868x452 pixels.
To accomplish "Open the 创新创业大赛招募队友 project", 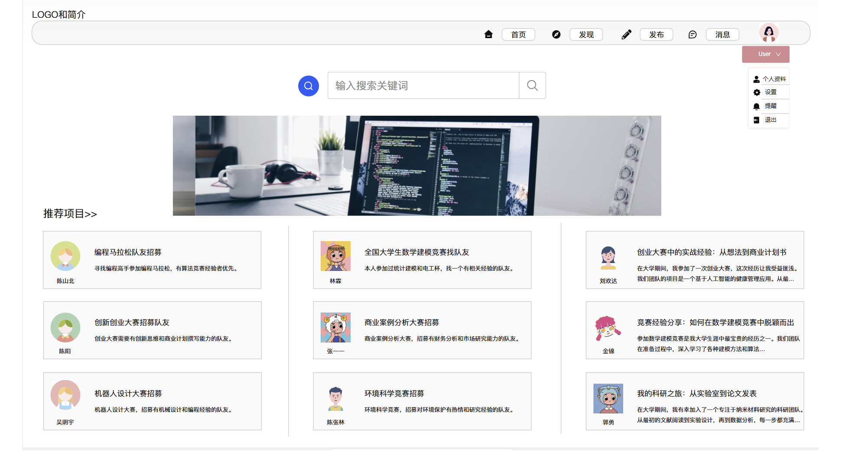I will tap(132, 322).
